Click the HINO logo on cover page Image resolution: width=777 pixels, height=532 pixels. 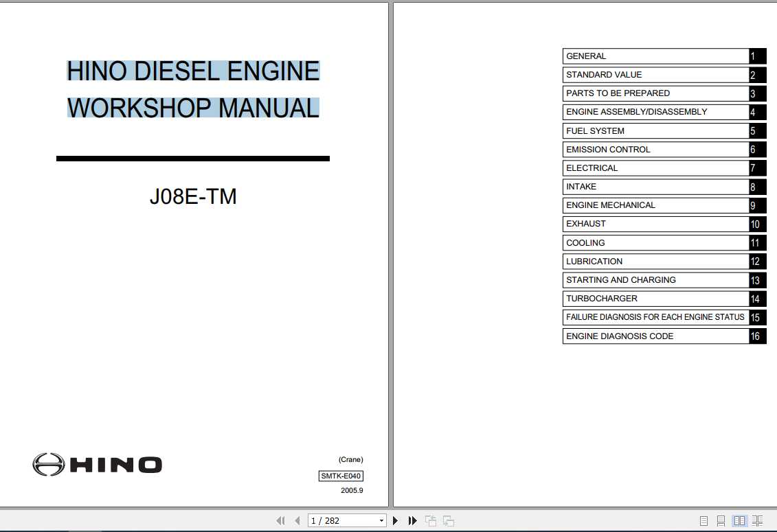[x=97, y=465]
